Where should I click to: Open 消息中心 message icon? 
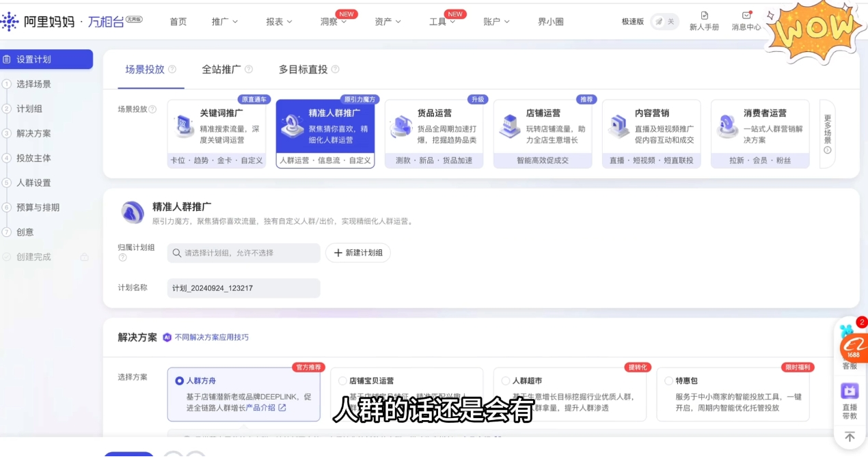746,15
